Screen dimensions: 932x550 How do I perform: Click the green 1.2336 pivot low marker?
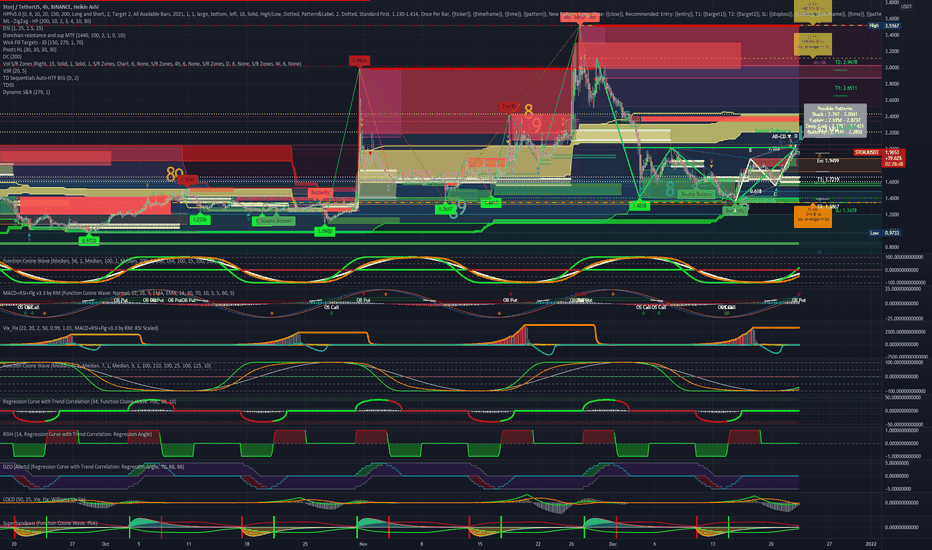[200, 220]
